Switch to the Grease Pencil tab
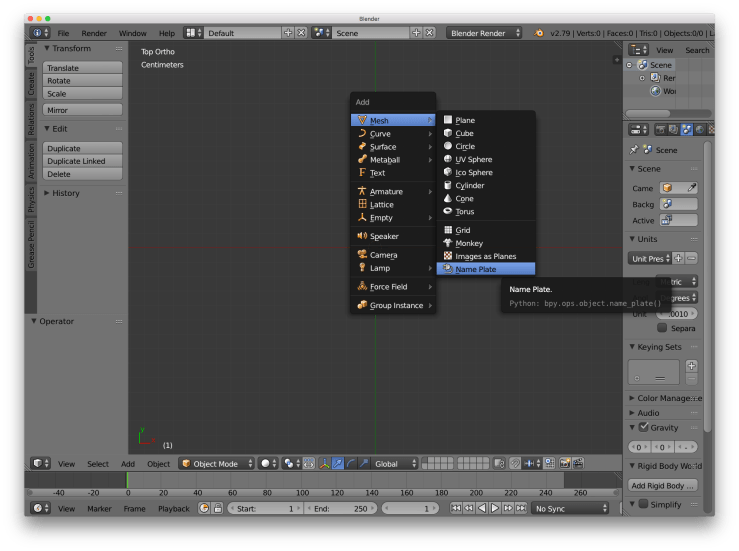This screenshot has height=551, width=739. [x=31, y=245]
